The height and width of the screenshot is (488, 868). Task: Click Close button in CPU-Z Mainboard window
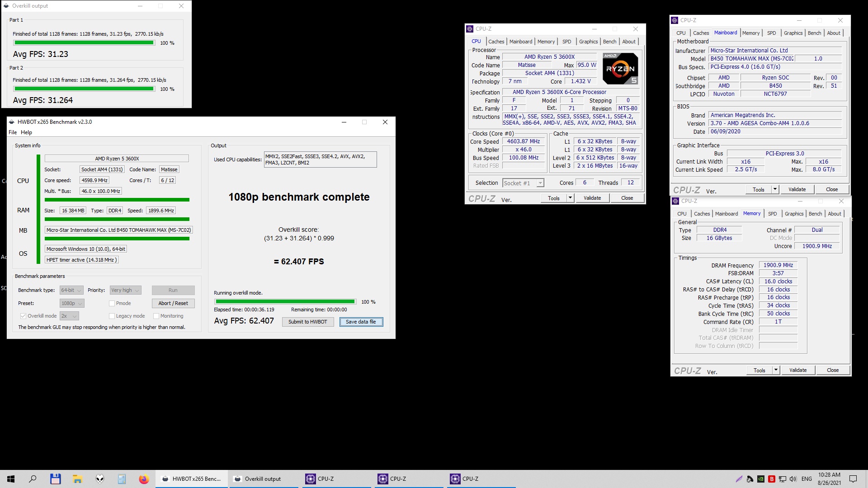pos(832,189)
